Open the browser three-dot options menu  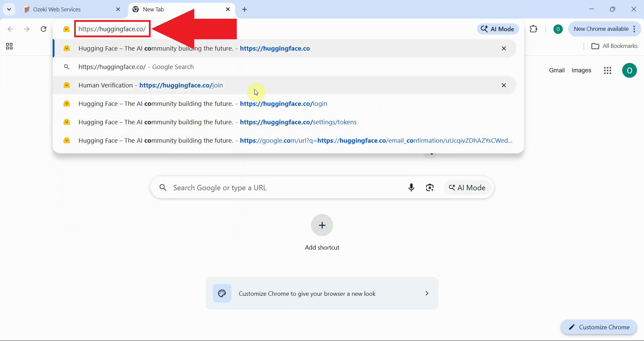click(x=635, y=29)
